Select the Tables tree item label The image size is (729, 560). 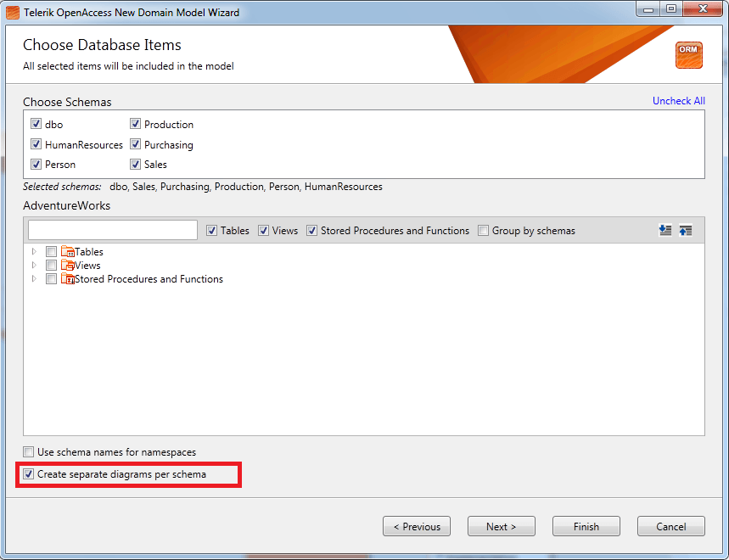(89, 252)
